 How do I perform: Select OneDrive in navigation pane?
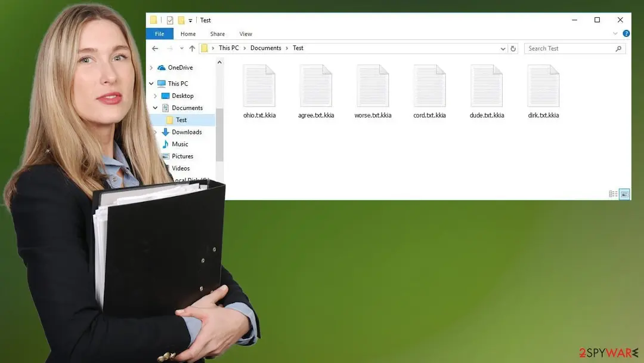pos(180,67)
